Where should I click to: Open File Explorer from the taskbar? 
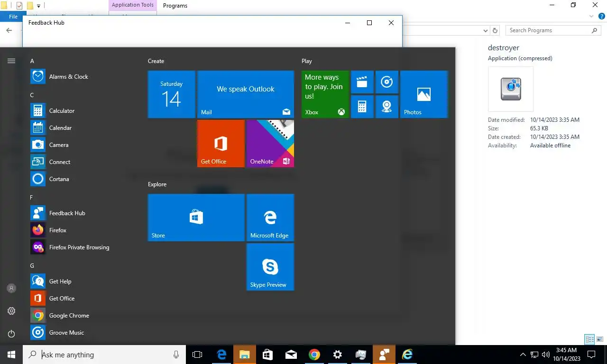pyautogui.click(x=244, y=355)
